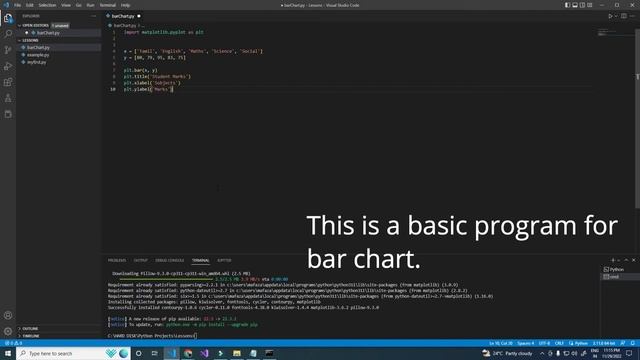Switch to the Terminal panel tab
640x360 pixels.
coord(200,260)
